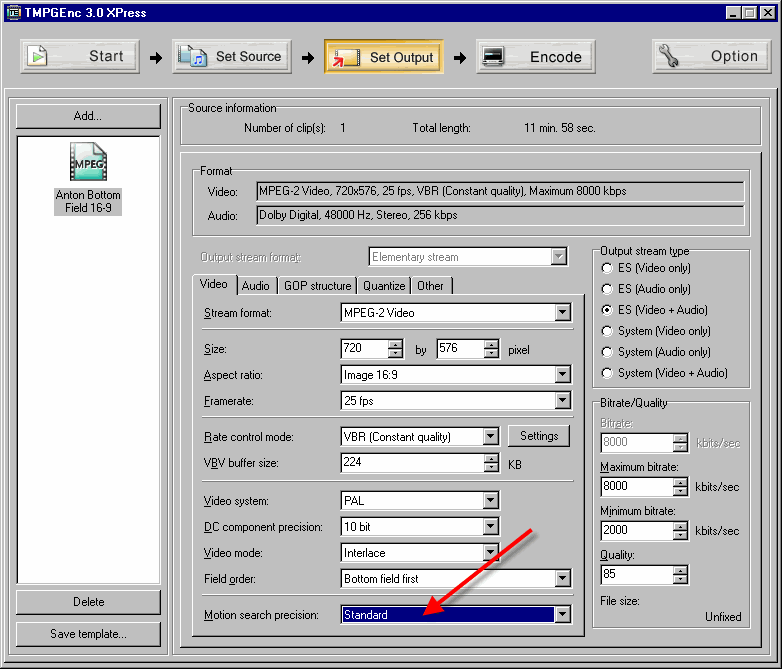Choose System (Video only) option
The height and width of the screenshot is (669, 782).
[607, 331]
